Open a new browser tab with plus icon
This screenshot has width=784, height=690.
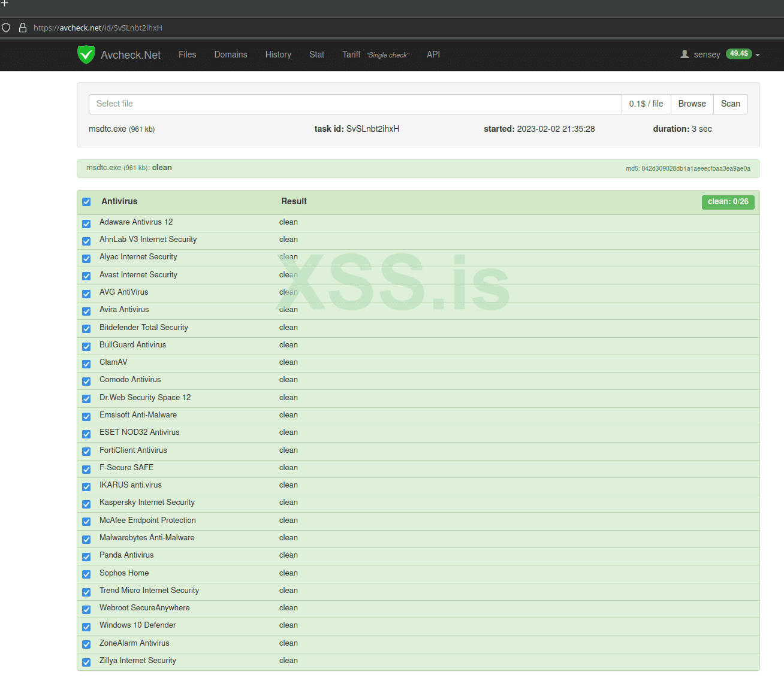4,4
